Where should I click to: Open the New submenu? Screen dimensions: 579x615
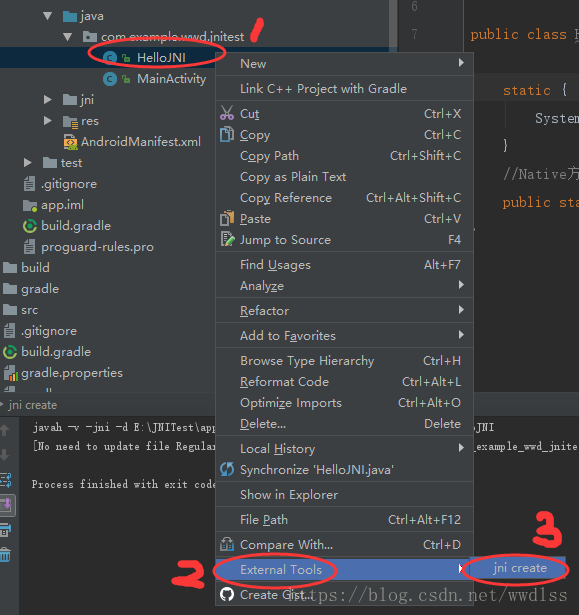344,64
